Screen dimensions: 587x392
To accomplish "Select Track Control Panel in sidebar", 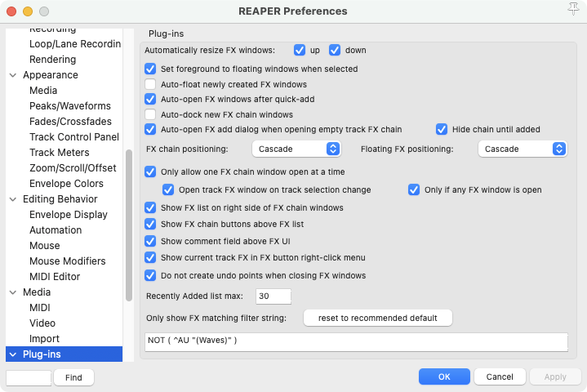I will point(73,137).
